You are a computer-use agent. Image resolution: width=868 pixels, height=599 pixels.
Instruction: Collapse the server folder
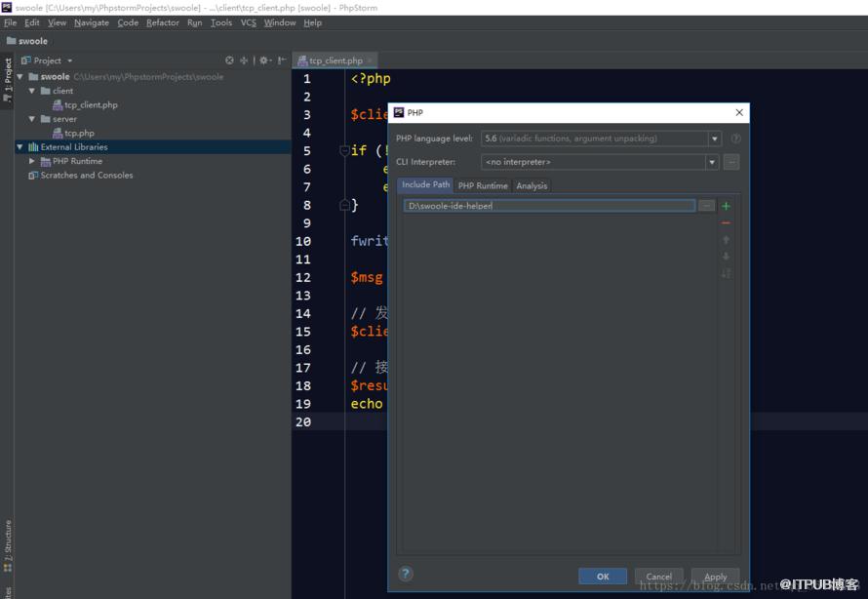(x=32, y=119)
